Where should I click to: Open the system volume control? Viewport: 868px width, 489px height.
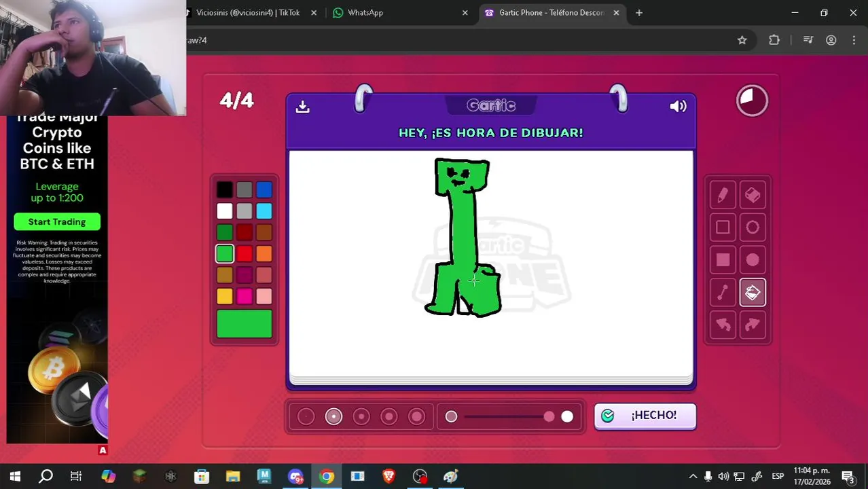724,476
